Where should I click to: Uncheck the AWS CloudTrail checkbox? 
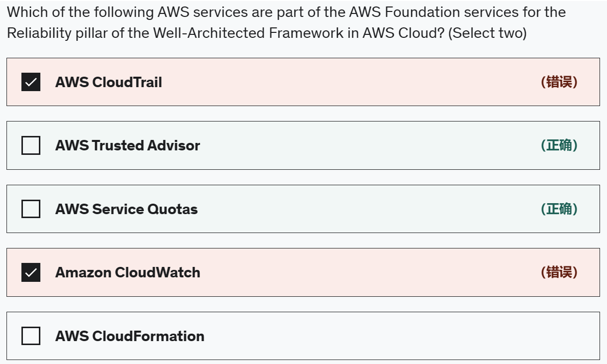(x=31, y=82)
